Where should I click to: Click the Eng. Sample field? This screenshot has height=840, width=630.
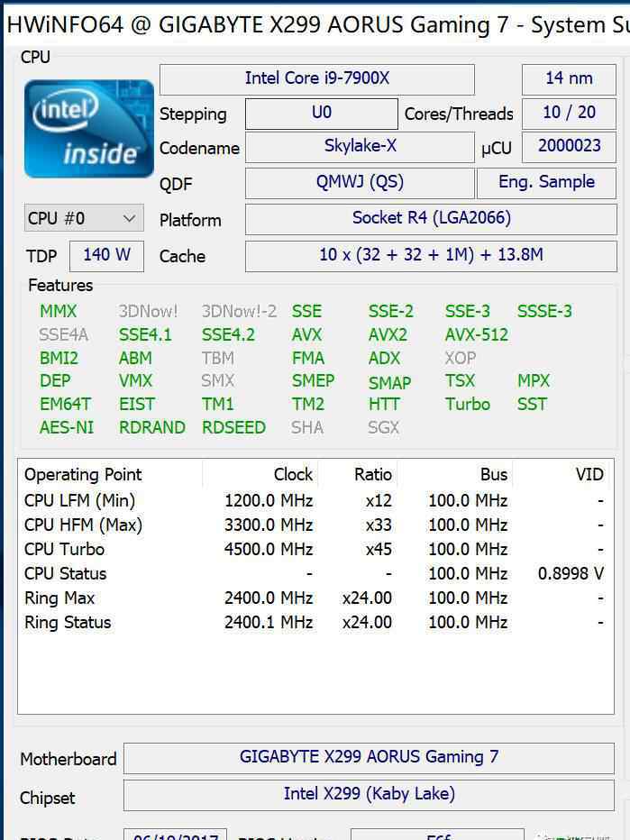546,183
